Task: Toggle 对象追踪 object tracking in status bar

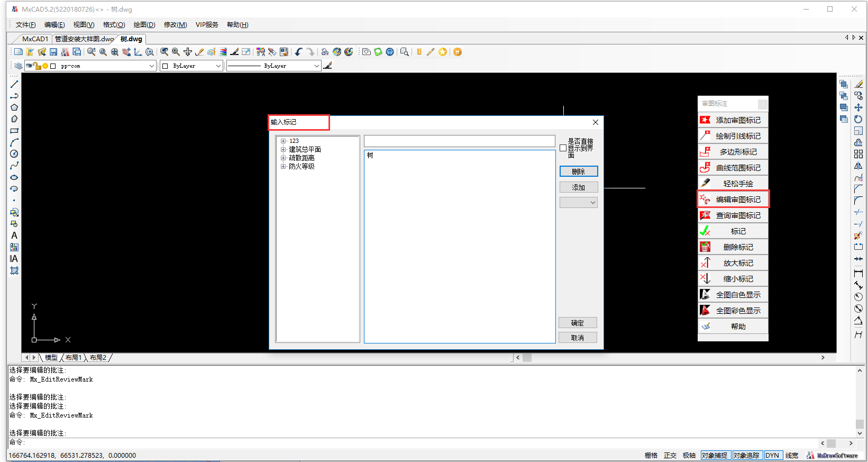Action: (747, 455)
